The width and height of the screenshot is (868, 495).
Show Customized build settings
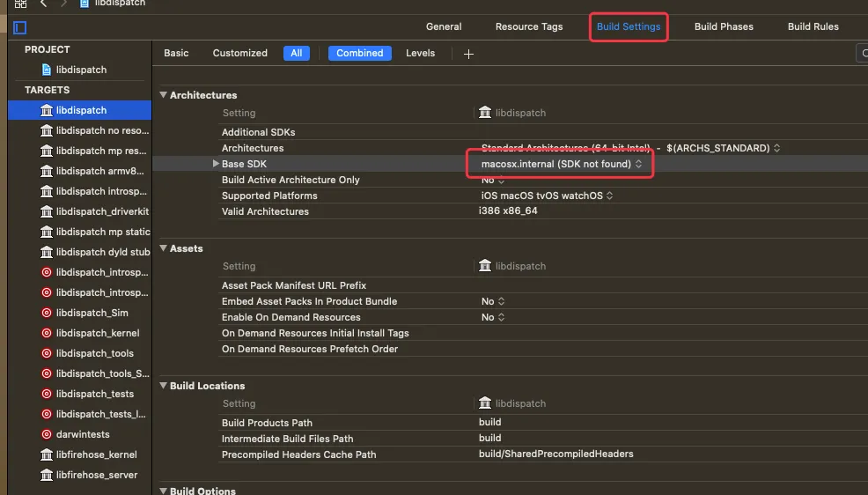click(x=239, y=53)
